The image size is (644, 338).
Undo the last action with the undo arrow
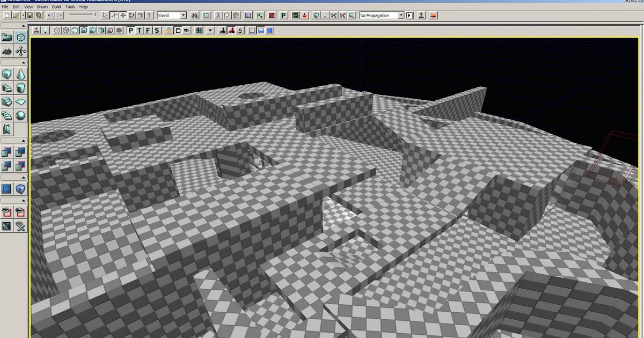pyautogui.click(x=50, y=15)
